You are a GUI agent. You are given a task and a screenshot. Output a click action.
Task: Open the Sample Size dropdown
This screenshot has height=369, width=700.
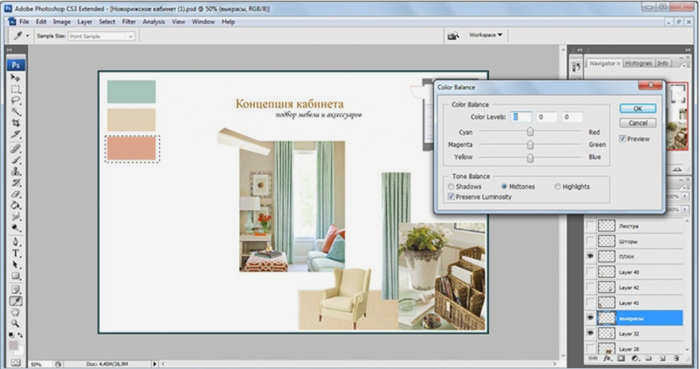(101, 36)
